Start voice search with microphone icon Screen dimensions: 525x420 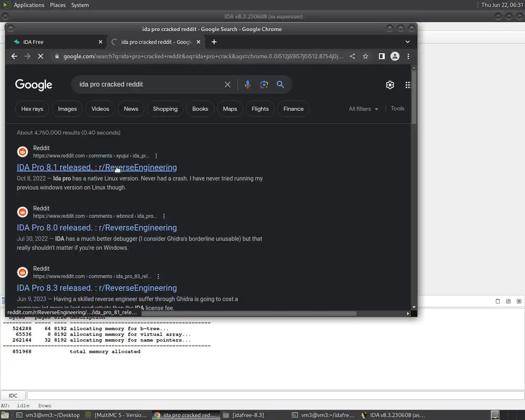[x=248, y=84]
